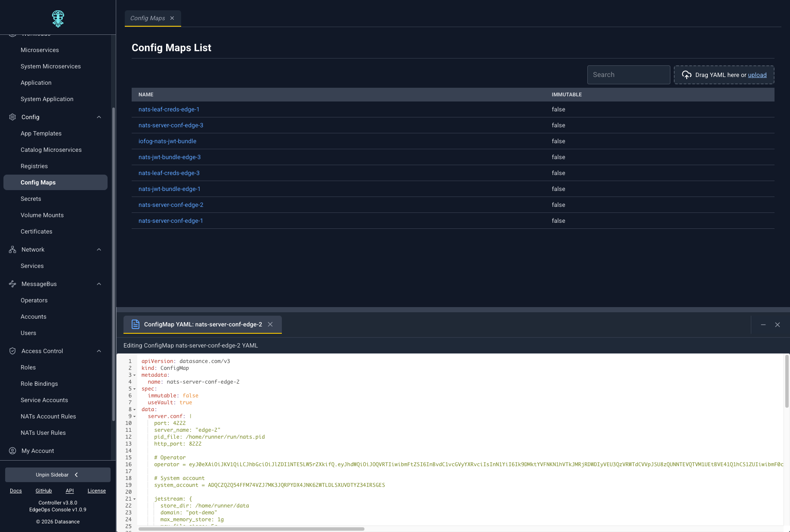Close the ConfigMap YAML nats-server-conf-edge-2 tab

(x=270, y=324)
